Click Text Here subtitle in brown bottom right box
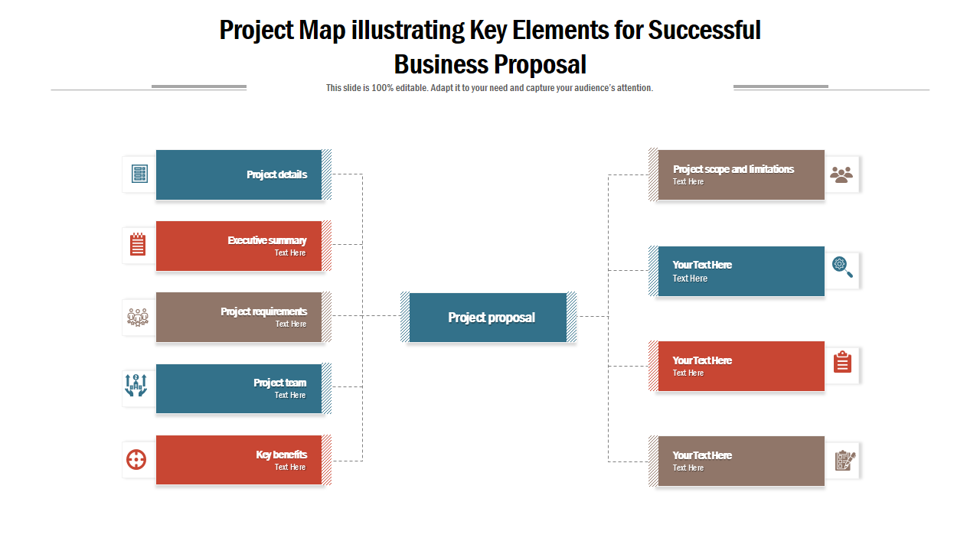The image size is (980, 551). click(x=688, y=468)
